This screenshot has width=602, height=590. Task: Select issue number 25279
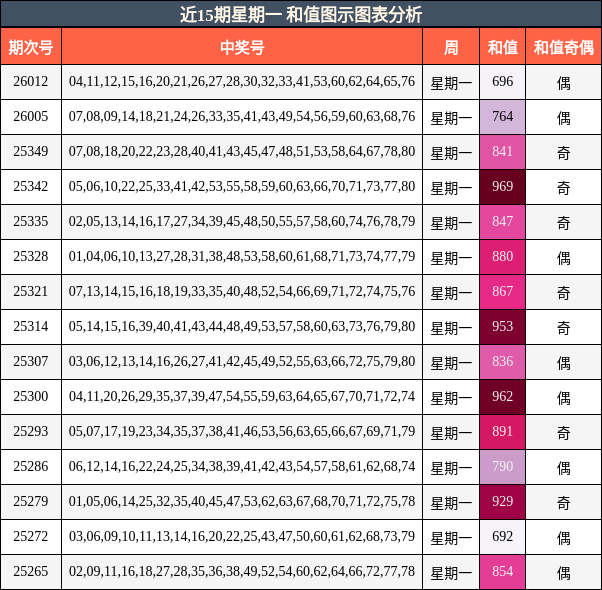coord(31,501)
